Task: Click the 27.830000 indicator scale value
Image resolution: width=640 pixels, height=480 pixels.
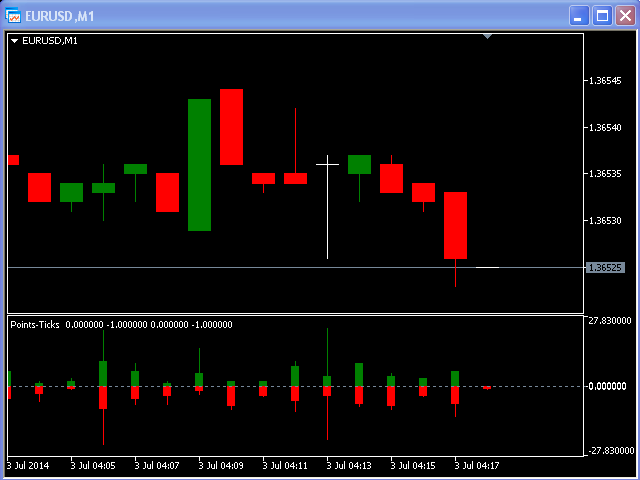Action: click(610, 321)
